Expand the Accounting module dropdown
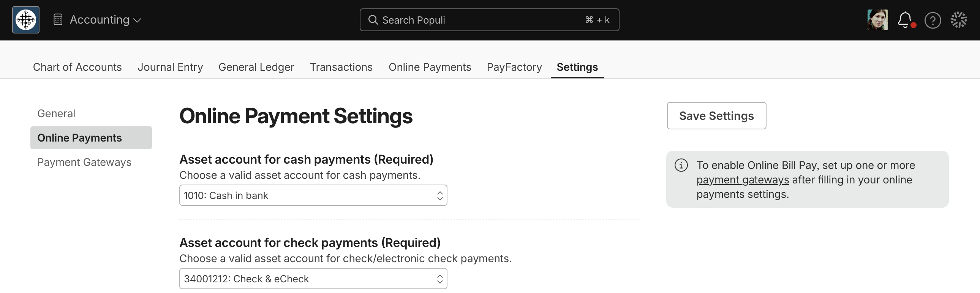Viewport: 980px width, 293px height. coord(105,20)
